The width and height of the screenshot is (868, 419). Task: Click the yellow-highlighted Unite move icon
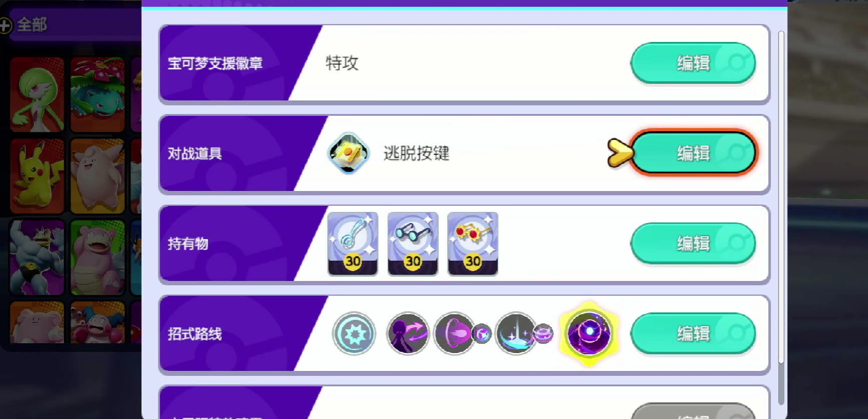click(589, 333)
